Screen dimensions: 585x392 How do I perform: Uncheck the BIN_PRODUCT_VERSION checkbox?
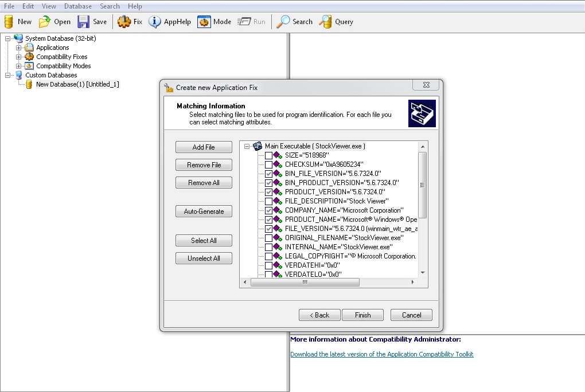(x=268, y=183)
